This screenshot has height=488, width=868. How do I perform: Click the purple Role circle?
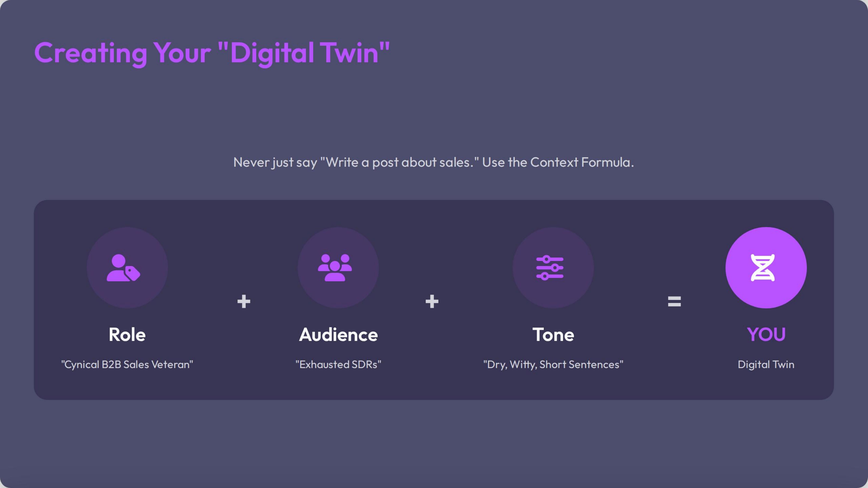[127, 268]
